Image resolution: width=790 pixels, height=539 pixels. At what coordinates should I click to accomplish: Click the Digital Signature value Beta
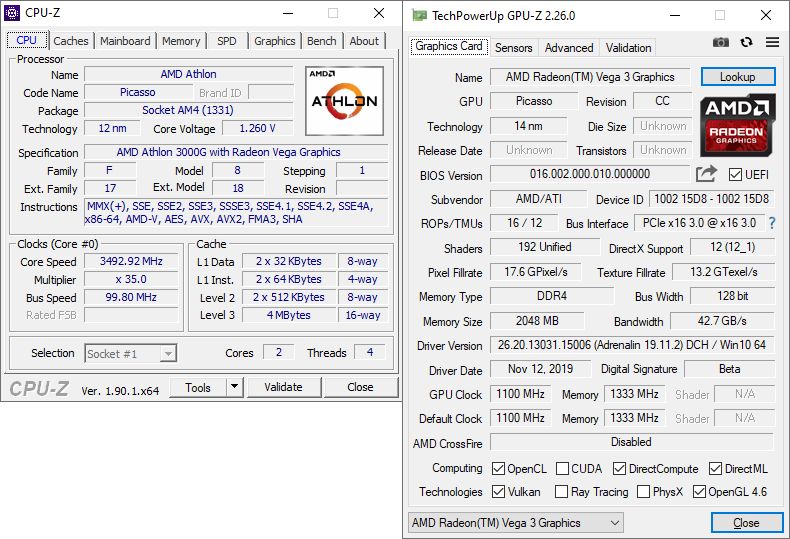coord(729,369)
